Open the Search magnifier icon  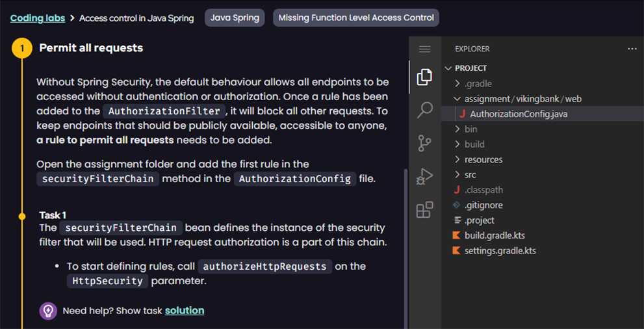click(x=424, y=110)
